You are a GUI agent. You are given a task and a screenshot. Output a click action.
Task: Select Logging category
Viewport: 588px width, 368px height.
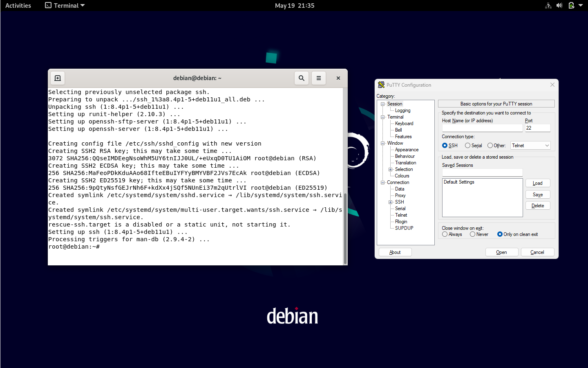(x=402, y=110)
